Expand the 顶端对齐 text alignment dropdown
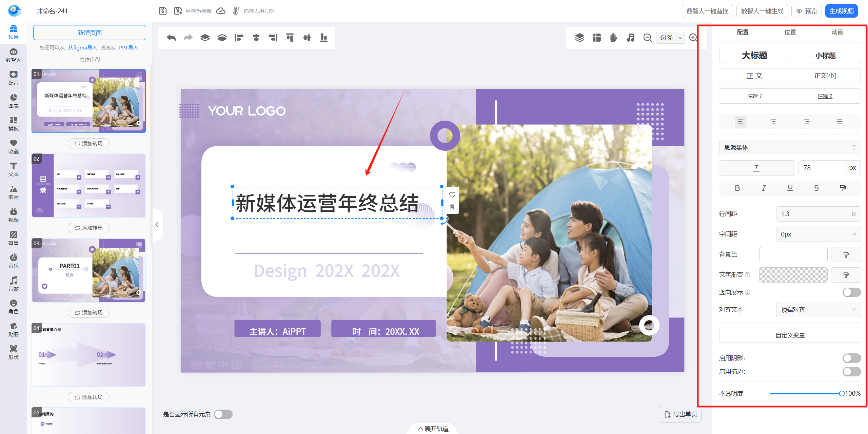Viewport: 868px width, 434px height. 818,309
